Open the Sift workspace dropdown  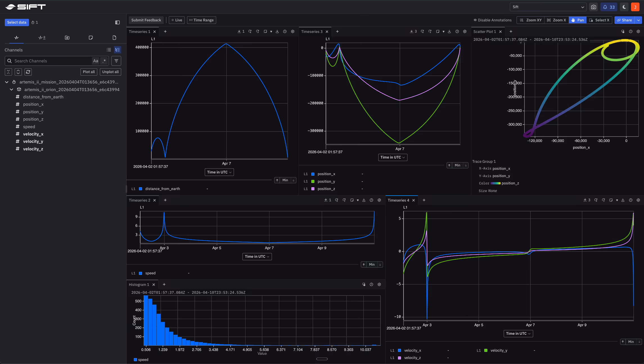tap(548, 7)
